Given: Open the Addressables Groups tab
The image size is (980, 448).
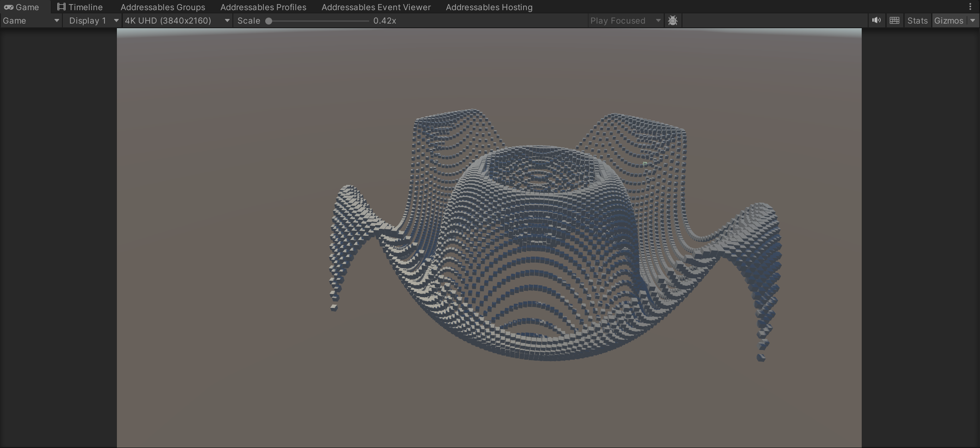Looking at the screenshot, I should (163, 7).
